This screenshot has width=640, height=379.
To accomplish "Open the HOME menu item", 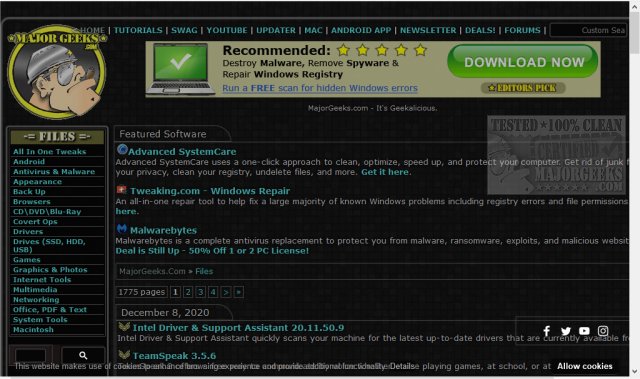I will pos(92,30).
